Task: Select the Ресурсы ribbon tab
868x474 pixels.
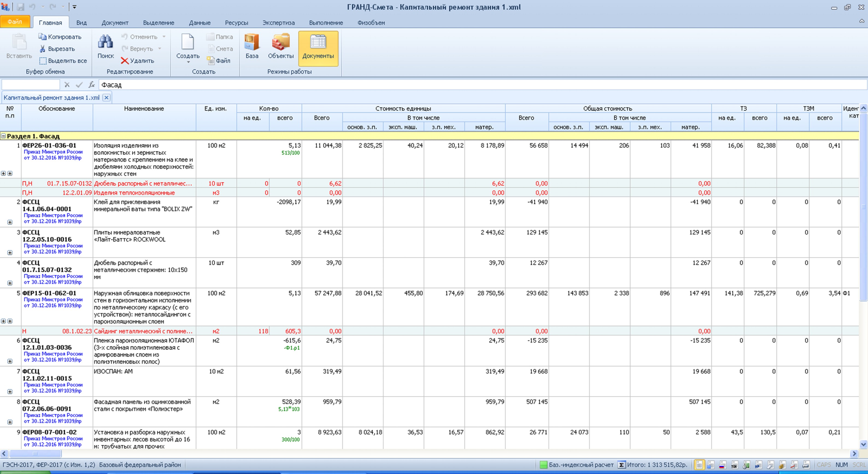Action: pos(236,23)
